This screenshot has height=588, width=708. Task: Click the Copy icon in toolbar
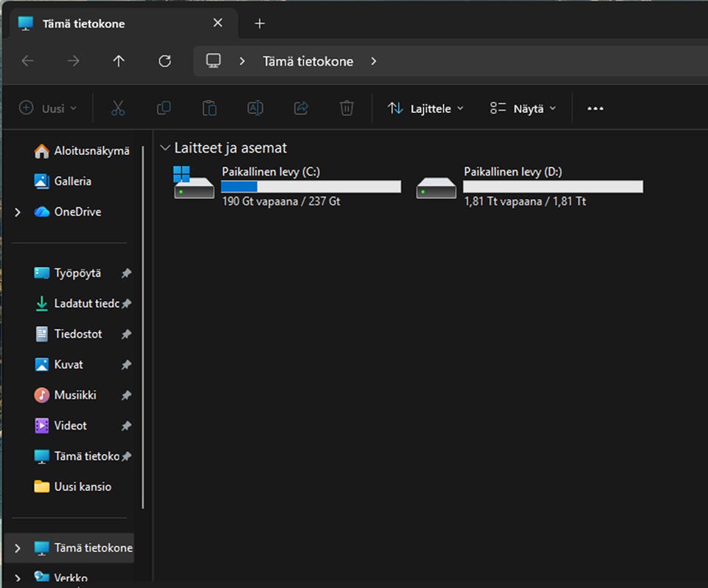pos(164,108)
